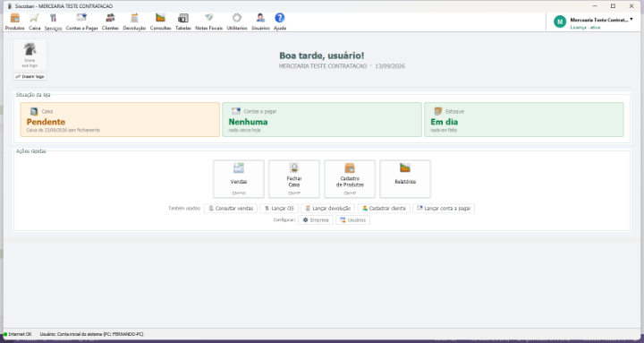Click the 'Internet OK' status indicator
Screen dimensions: 644x343
tap(18, 334)
